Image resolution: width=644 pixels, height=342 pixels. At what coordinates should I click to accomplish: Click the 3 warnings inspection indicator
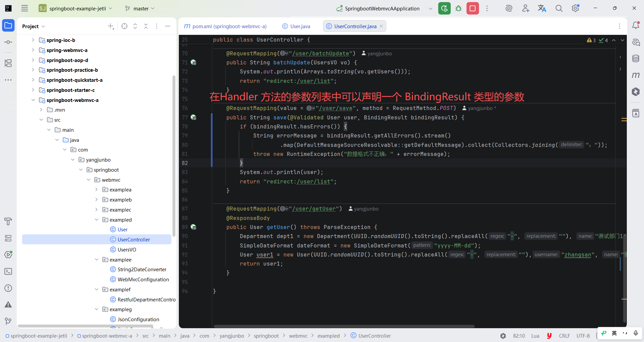[591, 40]
